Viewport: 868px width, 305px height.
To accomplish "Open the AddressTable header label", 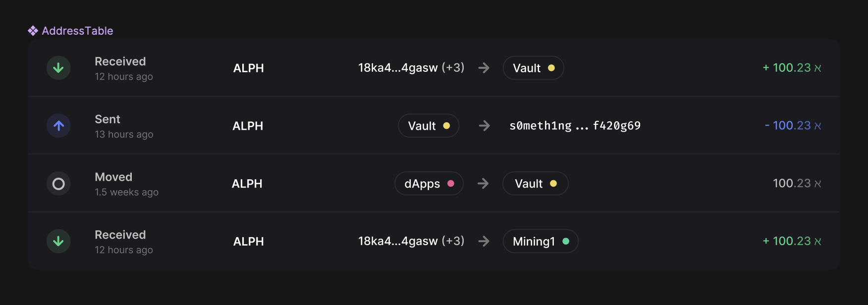I will [x=77, y=30].
